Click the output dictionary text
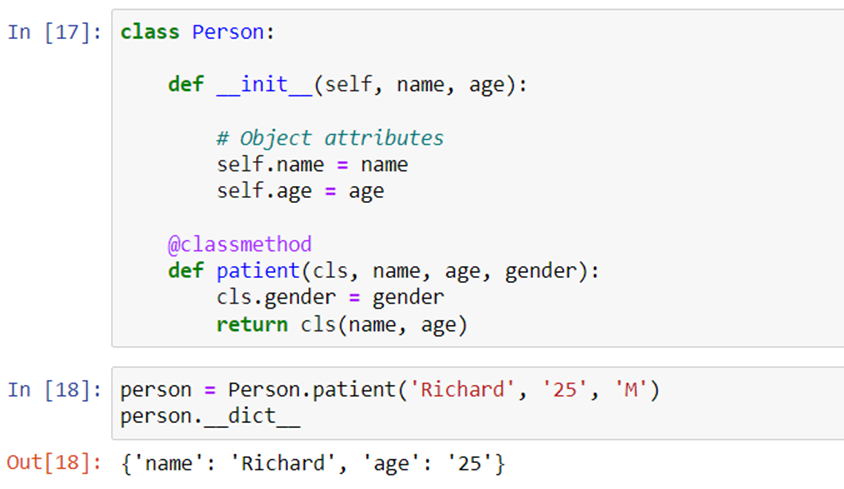This screenshot has height=489, width=844. tap(313, 464)
